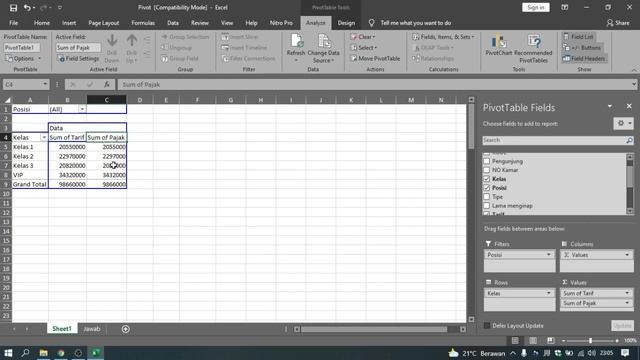Image resolution: width=640 pixels, height=360 pixels.
Task: Select cell Grand Total in column A
Action: [30, 184]
